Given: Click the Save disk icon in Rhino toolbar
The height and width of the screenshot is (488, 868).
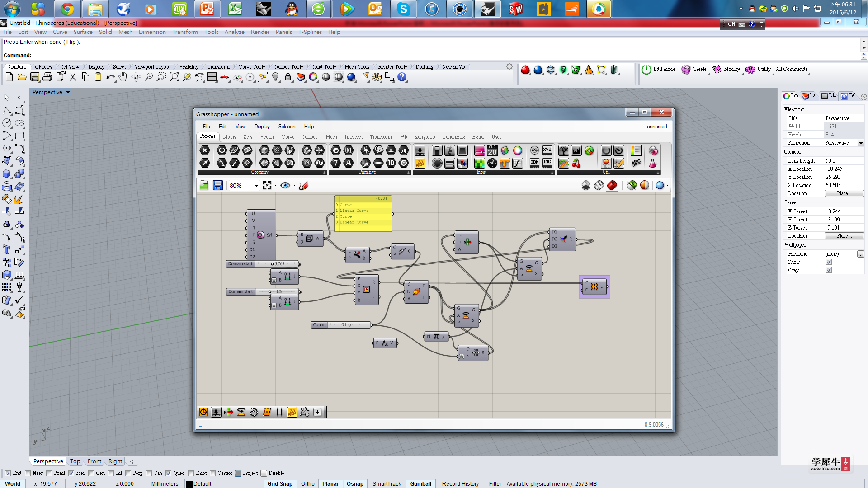Looking at the screenshot, I should 34,77.
